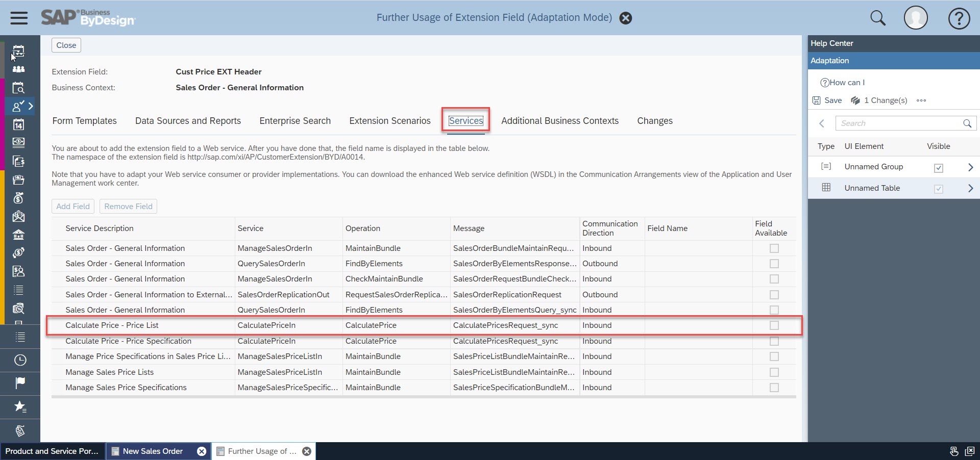Switch to Product and Service Portfolio bottom tab
Image resolution: width=980 pixels, height=460 pixels.
(x=52, y=451)
